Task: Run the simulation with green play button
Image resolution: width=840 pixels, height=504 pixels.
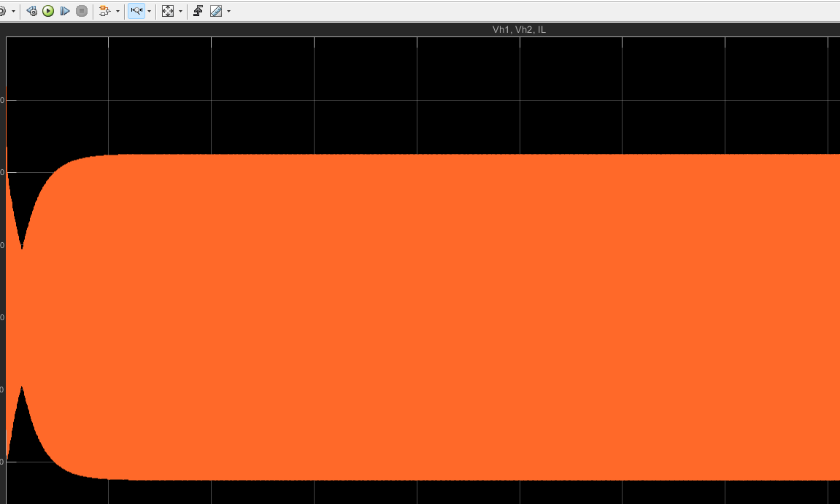Action: tap(48, 11)
